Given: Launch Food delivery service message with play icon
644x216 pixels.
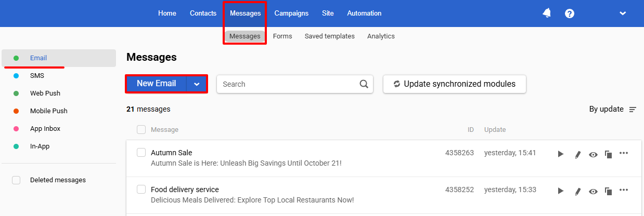Looking at the screenshot, I should click(560, 191).
